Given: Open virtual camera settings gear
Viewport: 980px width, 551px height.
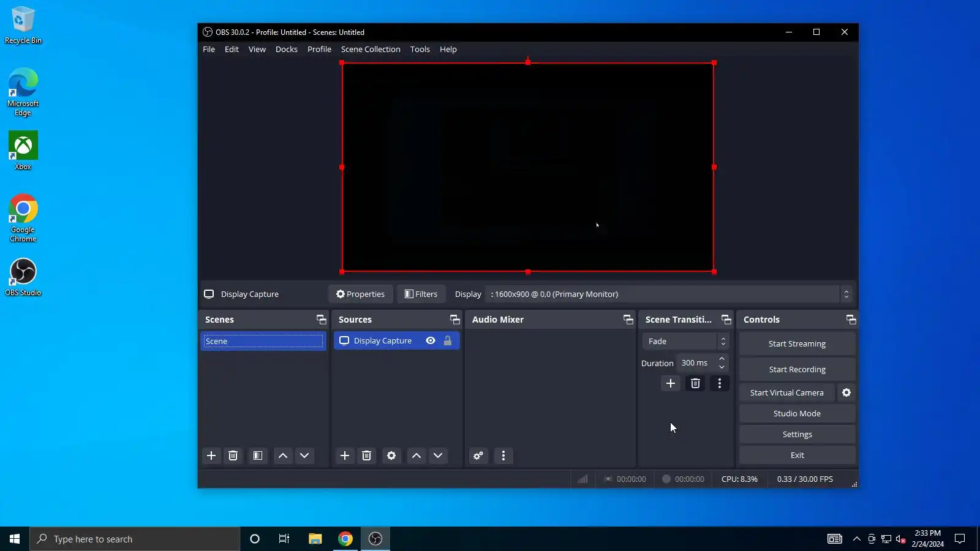Looking at the screenshot, I should tap(846, 392).
